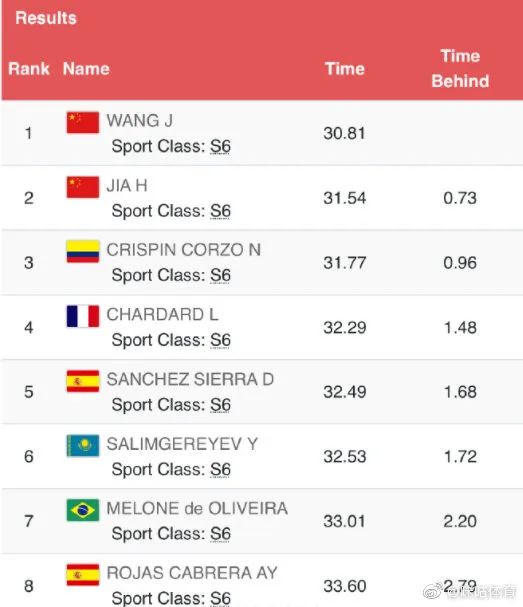Click Spain flag next to SANCHEZ SIERRA D
This screenshot has width=523, height=607.
coord(82,381)
